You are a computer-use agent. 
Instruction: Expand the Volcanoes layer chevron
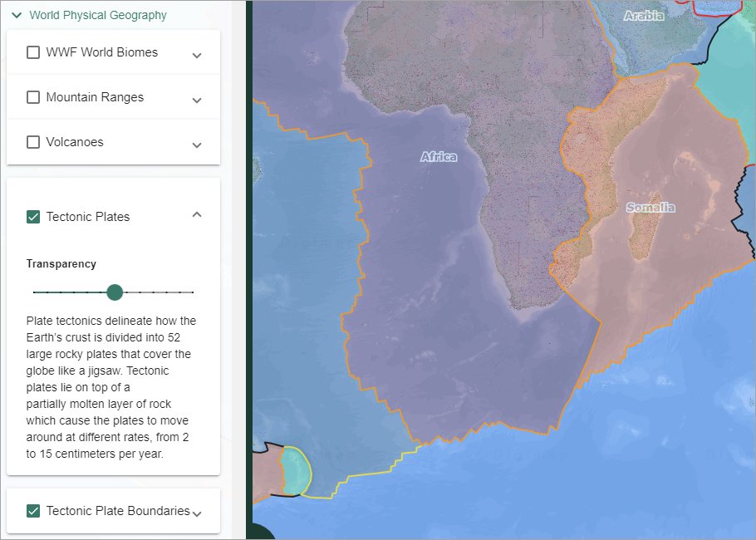click(x=197, y=145)
